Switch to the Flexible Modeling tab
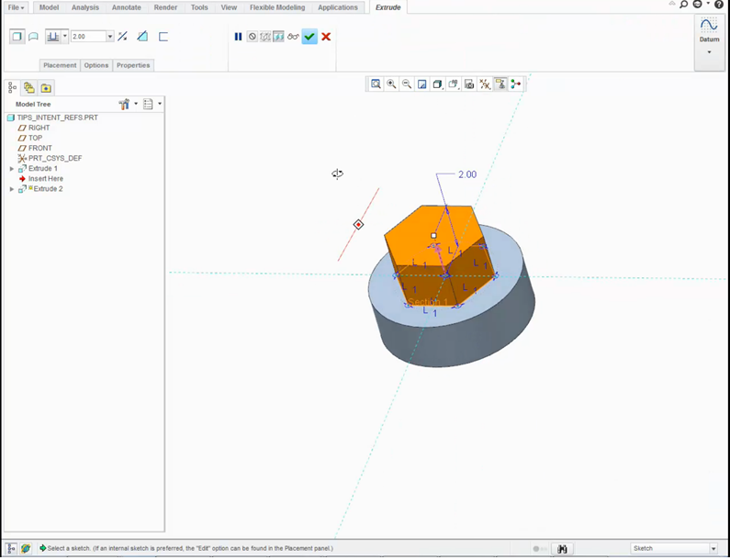This screenshot has height=560, width=730. click(277, 7)
